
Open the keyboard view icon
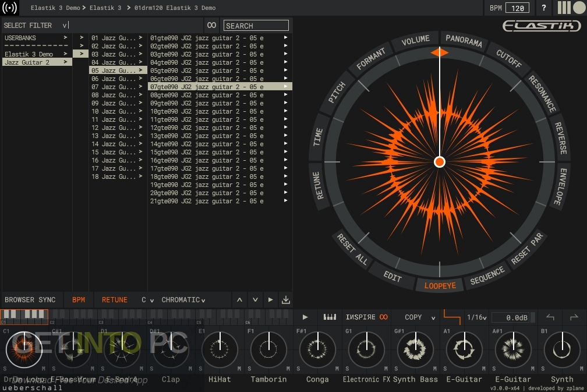(330, 317)
